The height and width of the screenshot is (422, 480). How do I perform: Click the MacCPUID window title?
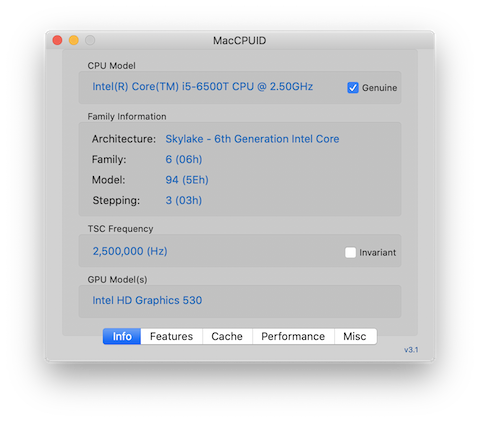coord(240,41)
